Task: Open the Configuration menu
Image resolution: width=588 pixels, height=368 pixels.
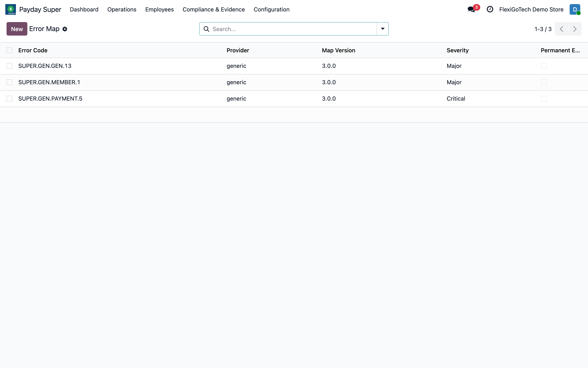Action: tap(271, 9)
